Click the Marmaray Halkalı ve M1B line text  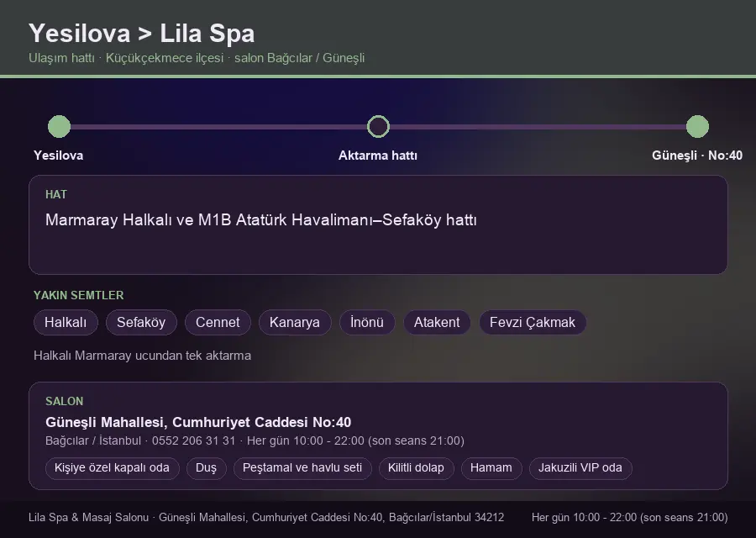261,220
